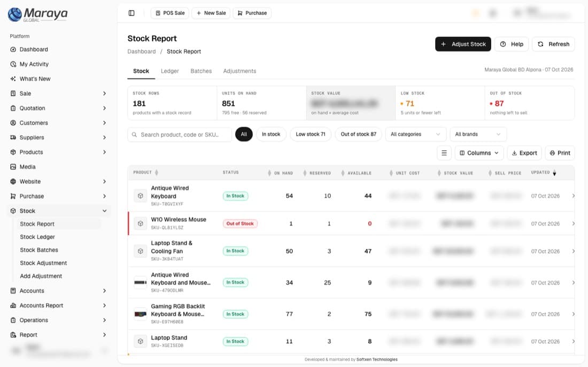The height and width of the screenshot is (367, 588).
Task: Switch to the Ledger tab
Action: click(170, 71)
